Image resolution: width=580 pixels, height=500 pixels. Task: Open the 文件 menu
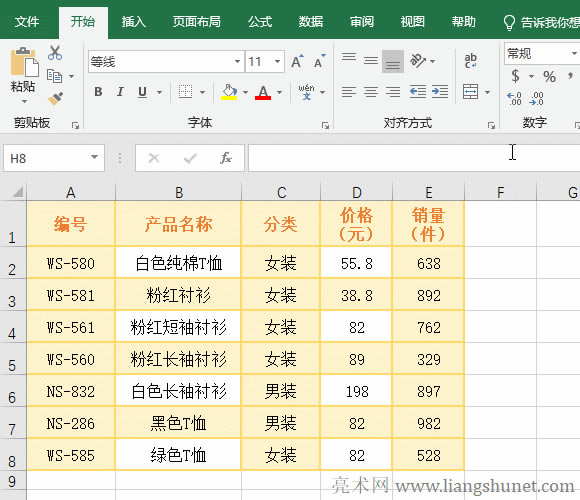[27, 22]
